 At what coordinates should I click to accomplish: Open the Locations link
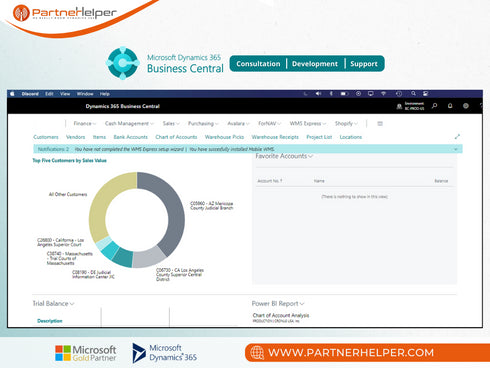click(x=351, y=137)
